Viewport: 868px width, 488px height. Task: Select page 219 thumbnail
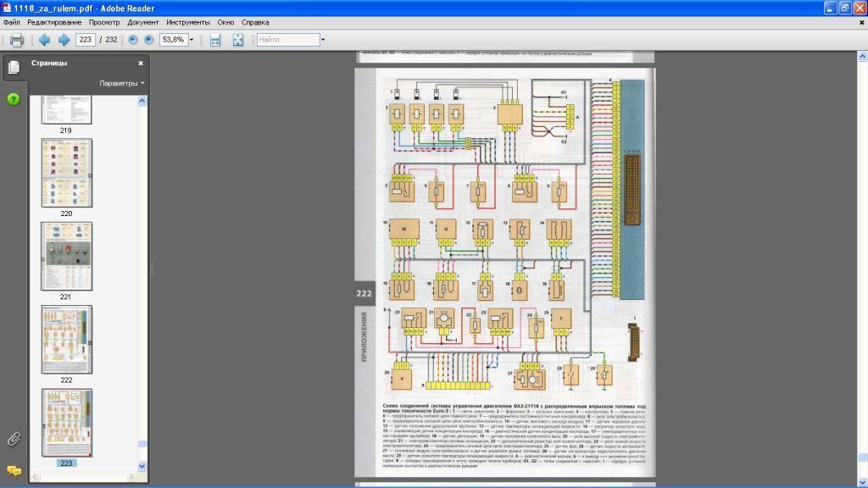pyautogui.click(x=66, y=109)
